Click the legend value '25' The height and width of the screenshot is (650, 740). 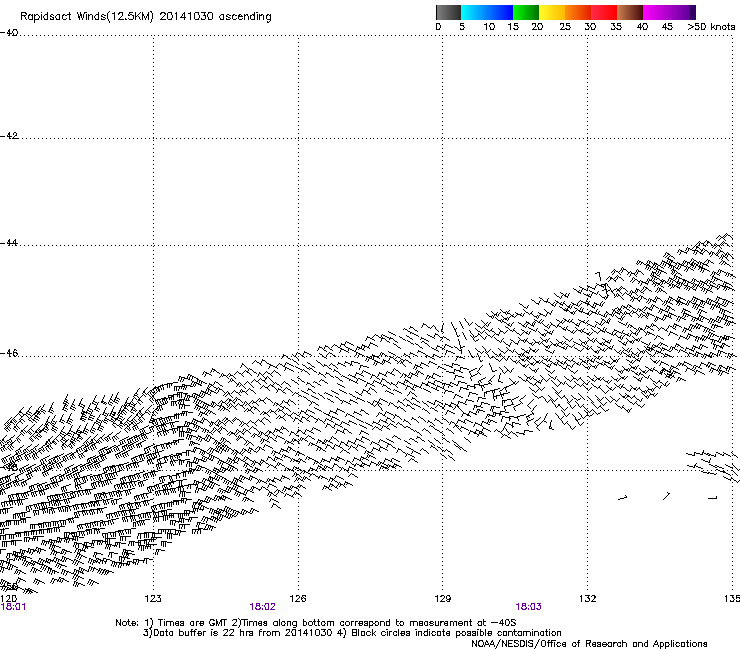[565, 27]
